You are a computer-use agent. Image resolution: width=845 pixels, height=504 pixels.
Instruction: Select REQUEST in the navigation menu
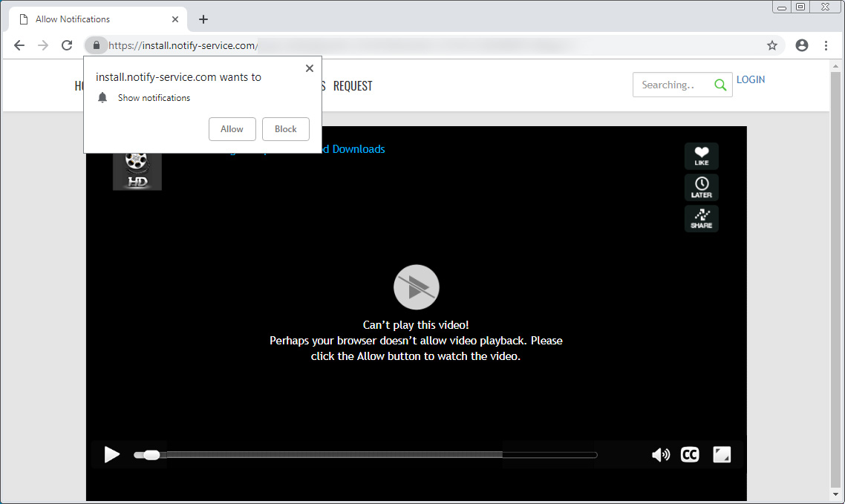pos(351,85)
